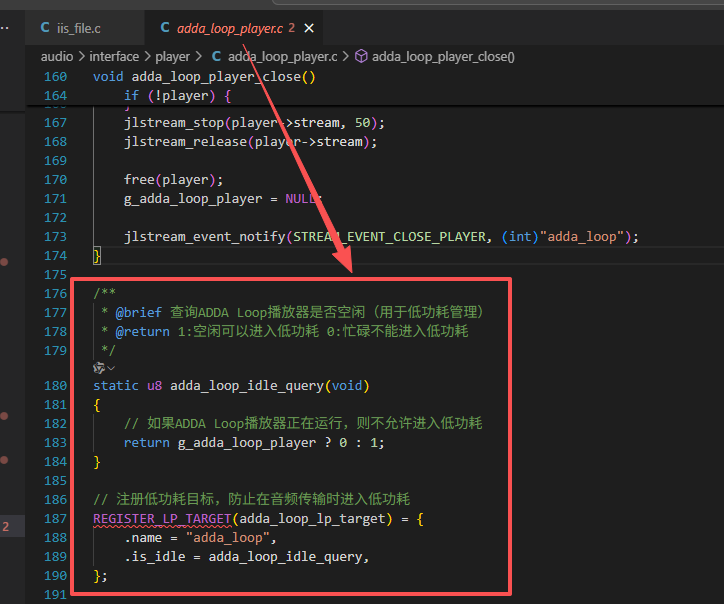Click line number 180
This screenshot has width=724, height=604.
(55, 386)
